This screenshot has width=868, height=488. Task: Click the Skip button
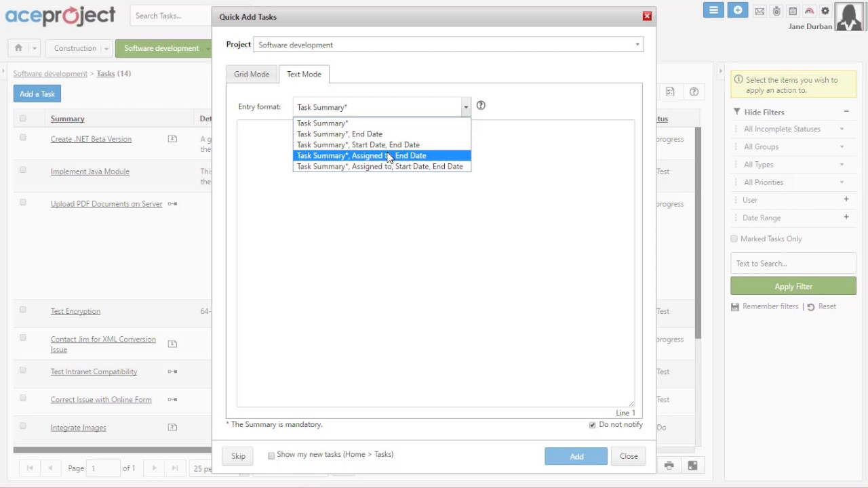pyautogui.click(x=238, y=456)
